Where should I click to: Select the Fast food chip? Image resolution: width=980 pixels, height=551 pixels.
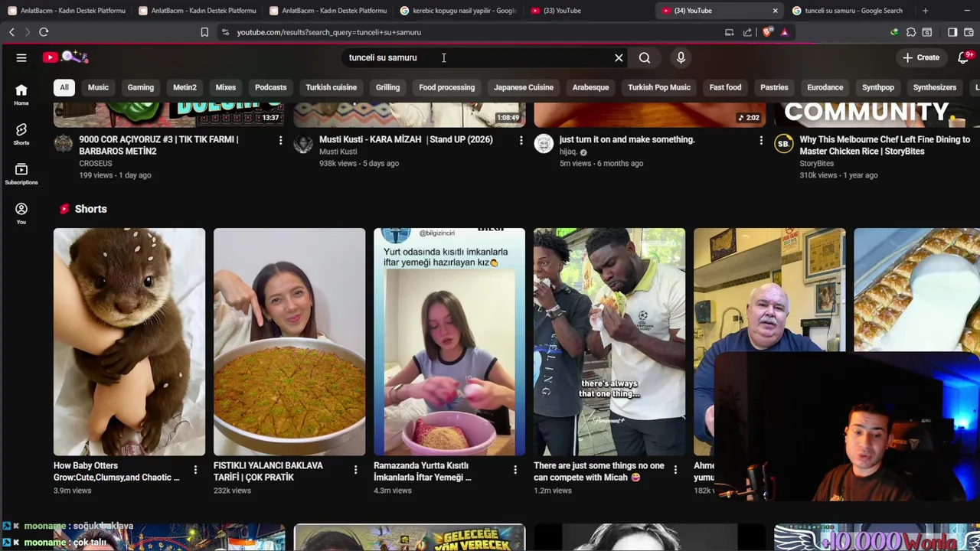[725, 87]
